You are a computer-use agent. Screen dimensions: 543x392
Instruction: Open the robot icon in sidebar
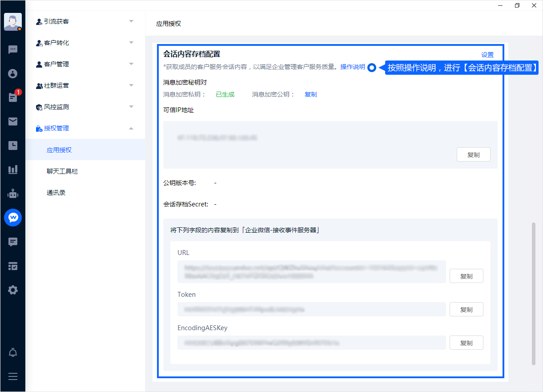coord(13,194)
